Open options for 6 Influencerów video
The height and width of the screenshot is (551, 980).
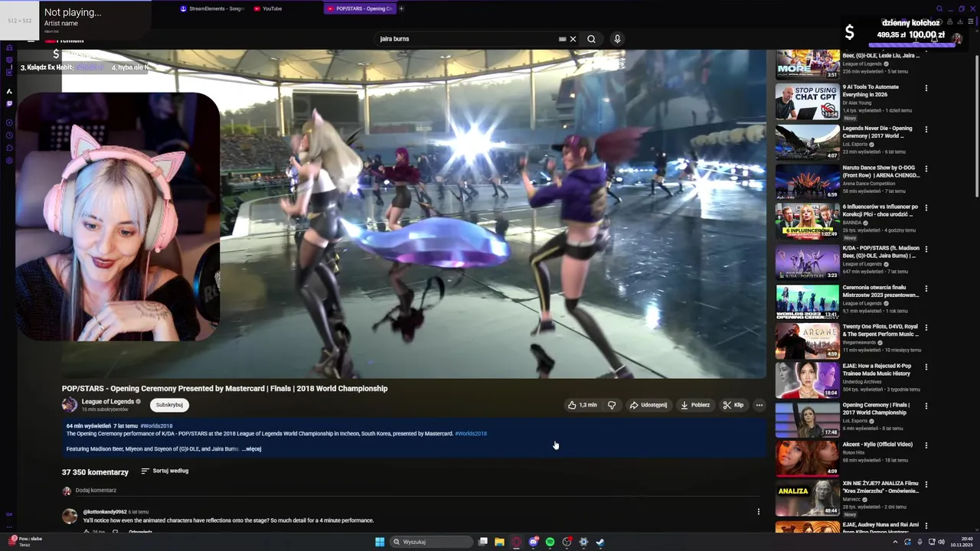pos(926,208)
